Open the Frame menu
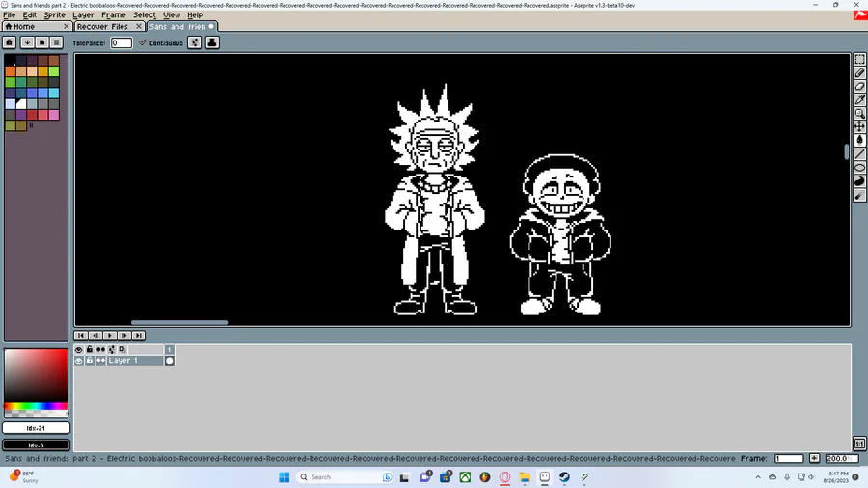 tap(114, 14)
